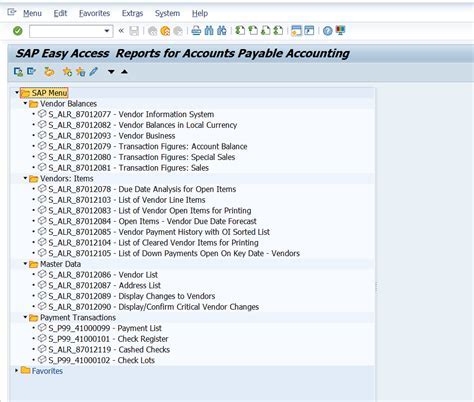Open the Help question mark icon
Screen dimensions: 474x402
pos(328,31)
